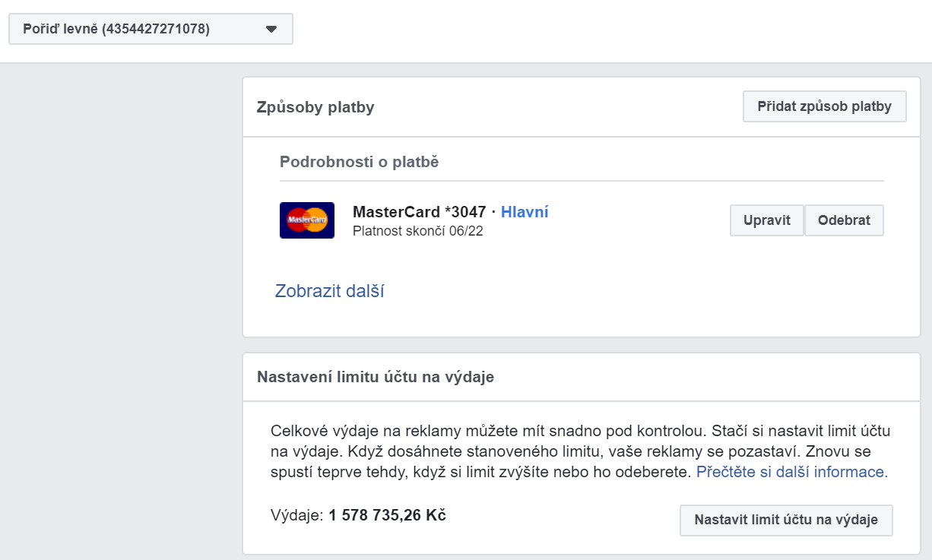The width and height of the screenshot is (932, 560).
Task: Edit the MasterCard with Upravit button
Action: coord(766,220)
